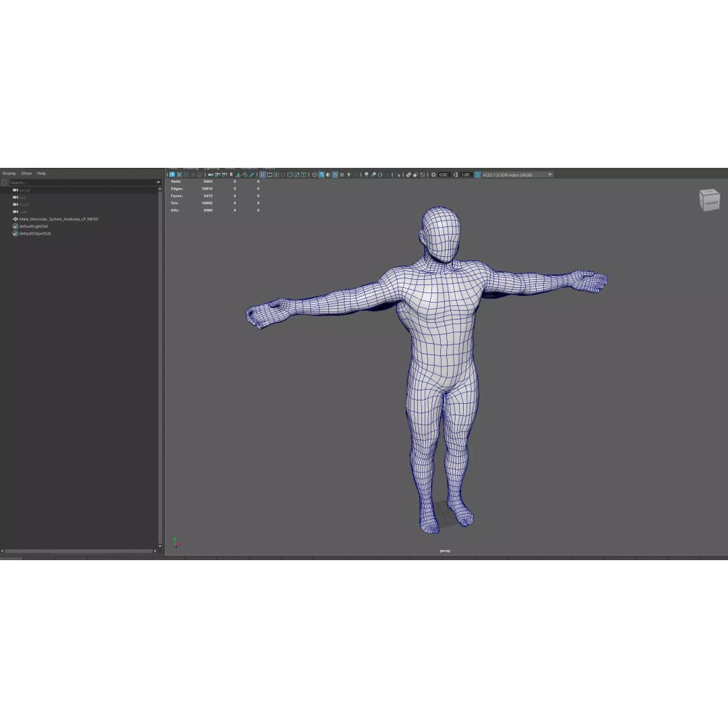Click the Tris count in heads-up display
The height and width of the screenshot is (728, 728).
click(207, 203)
